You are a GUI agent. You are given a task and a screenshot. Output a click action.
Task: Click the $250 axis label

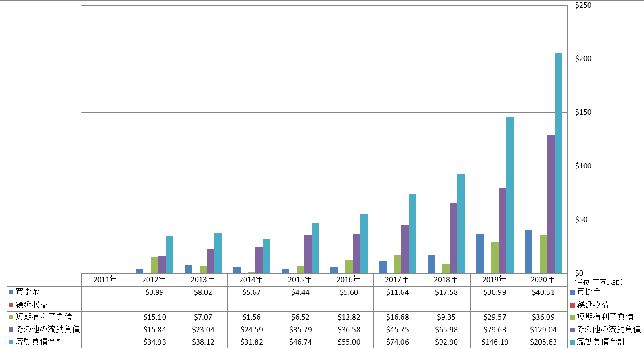583,5
